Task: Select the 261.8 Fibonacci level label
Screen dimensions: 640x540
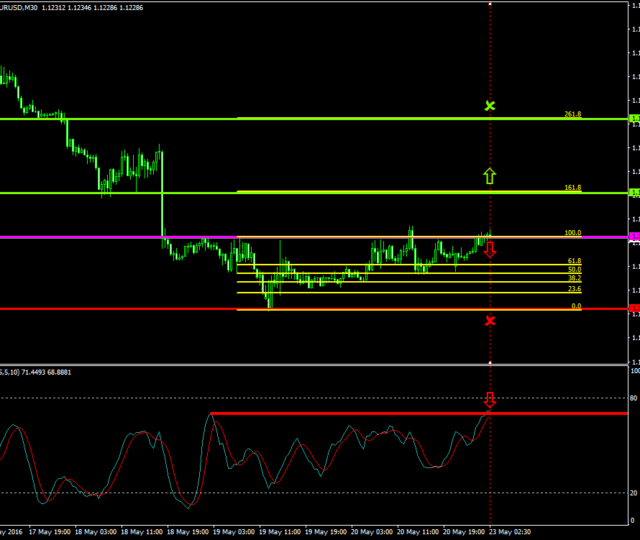Action: tap(572, 114)
